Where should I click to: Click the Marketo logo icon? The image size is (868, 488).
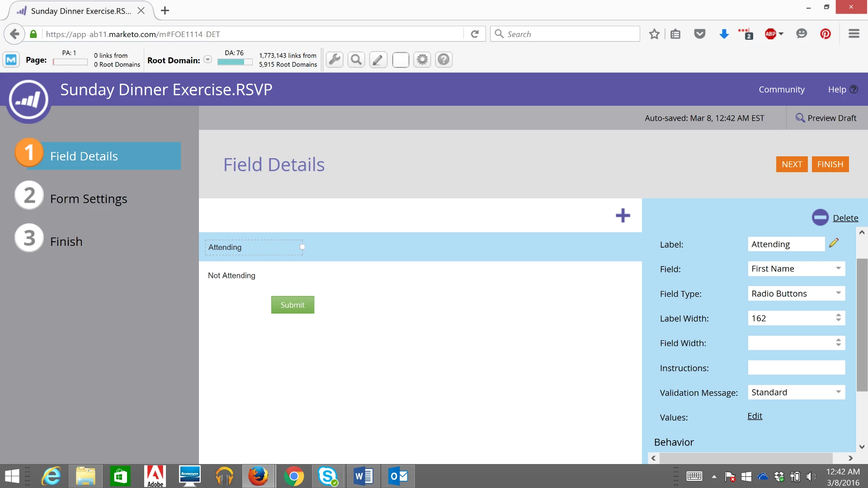pos(28,100)
